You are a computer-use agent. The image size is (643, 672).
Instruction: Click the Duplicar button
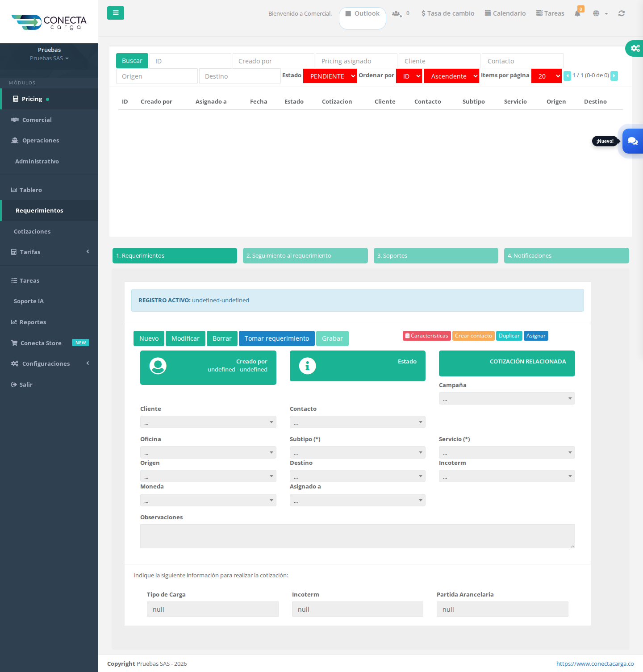tap(509, 336)
